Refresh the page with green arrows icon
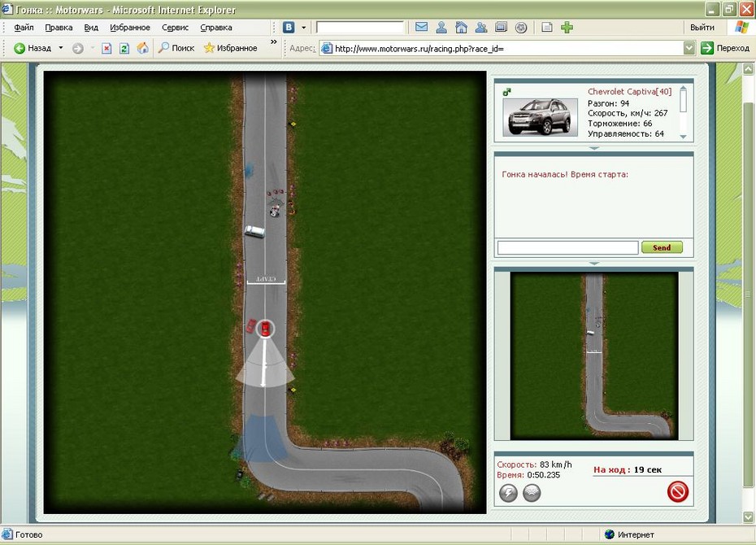 (x=124, y=48)
